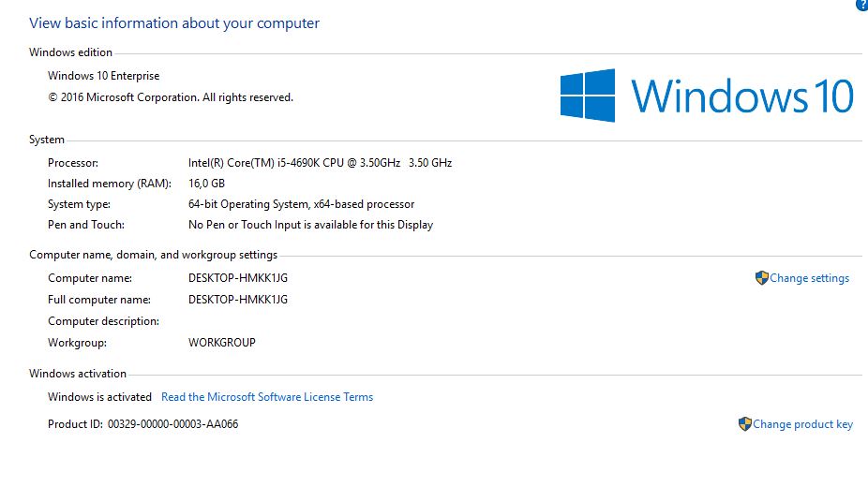Click the Windows 10 wordmark text
The image size is (868, 487).
pos(741,96)
